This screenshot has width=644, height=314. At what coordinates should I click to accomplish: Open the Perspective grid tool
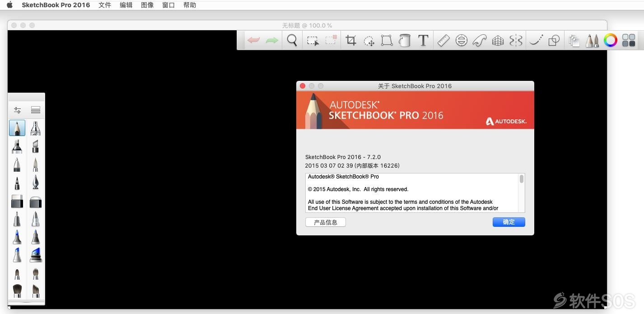(x=498, y=41)
